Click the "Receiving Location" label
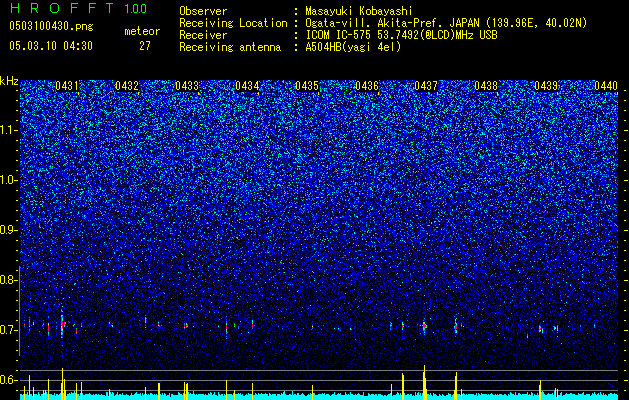 coord(233,23)
